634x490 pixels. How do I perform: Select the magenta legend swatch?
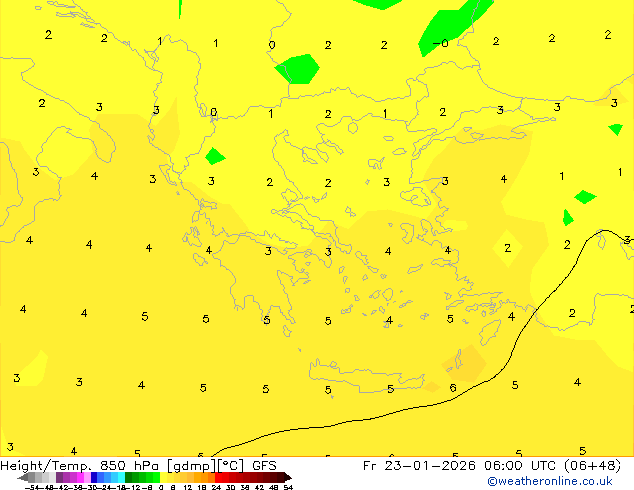[80, 477]
